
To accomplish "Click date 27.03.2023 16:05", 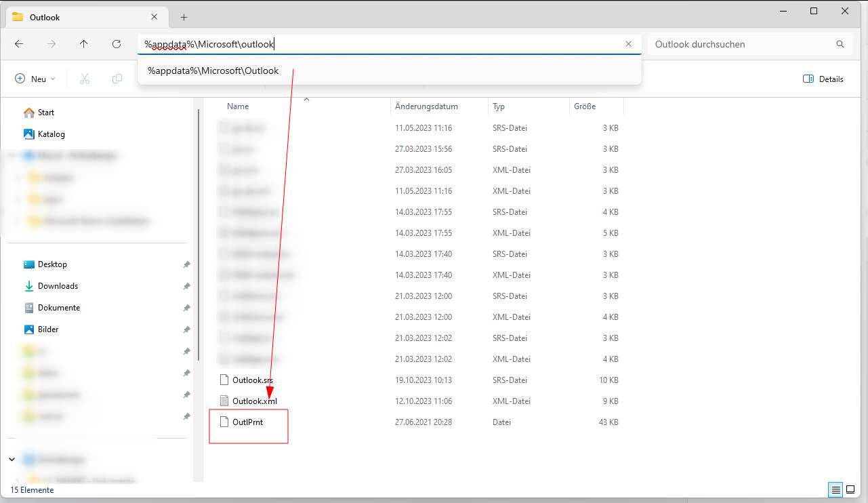I will pyautogui.click(x=423, y=169).
